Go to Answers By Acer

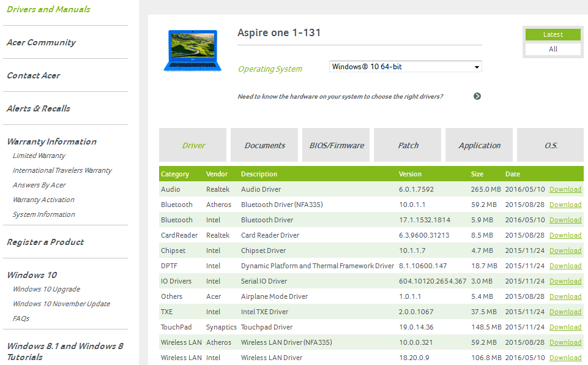coord(39,185)
